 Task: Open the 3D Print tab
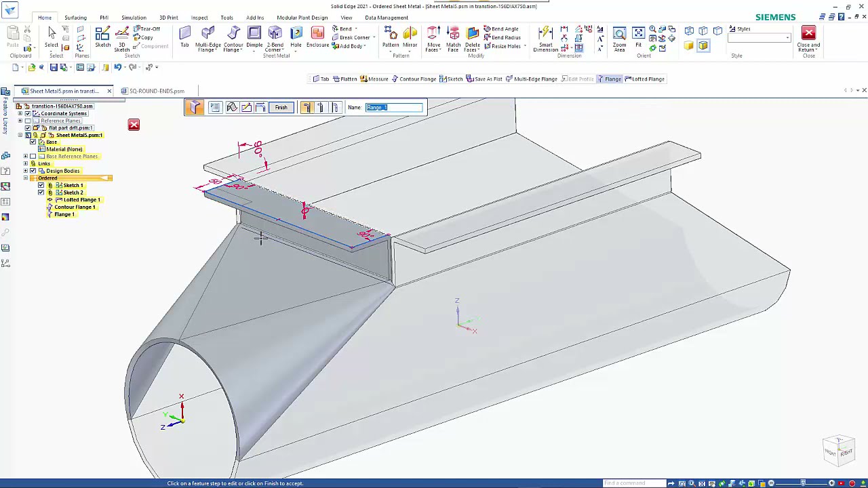pos(168,18)
